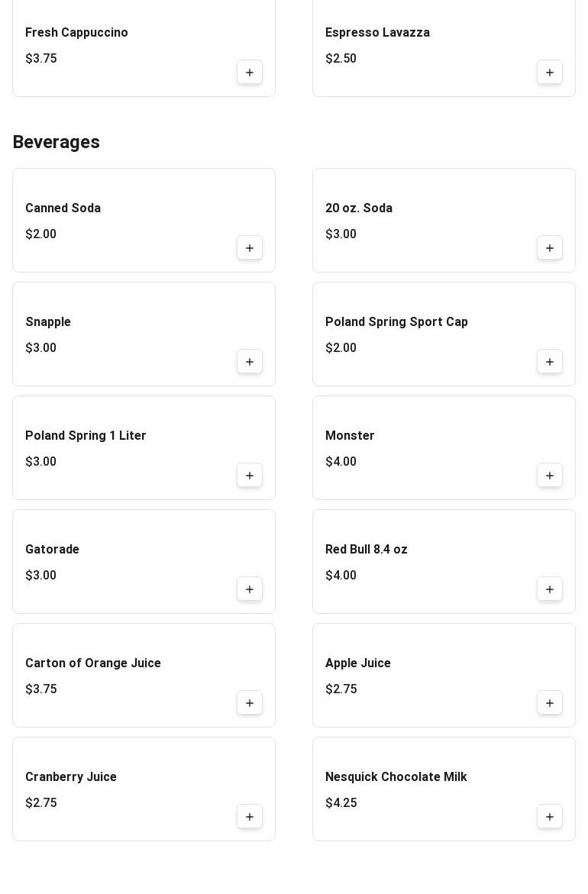Viewport: 588px width, 894px height.
Task: Add Espresso Lavazza with plus icon
Action: 550,73
